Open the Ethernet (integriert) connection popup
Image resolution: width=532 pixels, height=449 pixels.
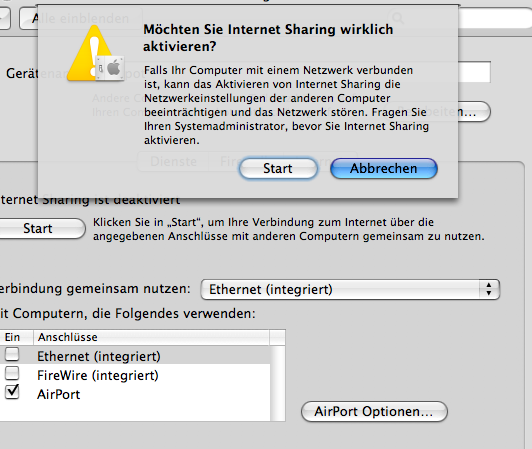point(350,289)
